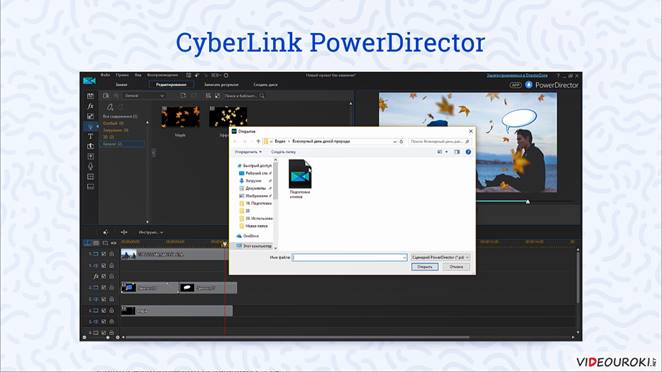Click the Cancel button in the dialog
Viewport: 662px width, 372px height.
[456, 267]
